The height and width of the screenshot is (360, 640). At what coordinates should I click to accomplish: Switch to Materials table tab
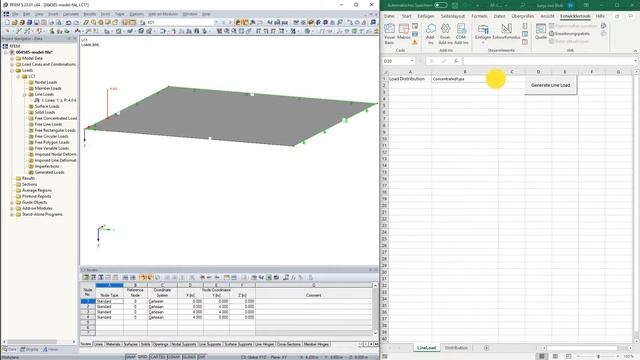113,344
